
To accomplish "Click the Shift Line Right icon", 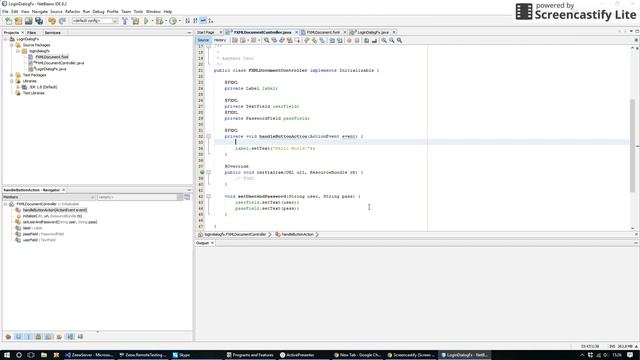I will point(340,40).
